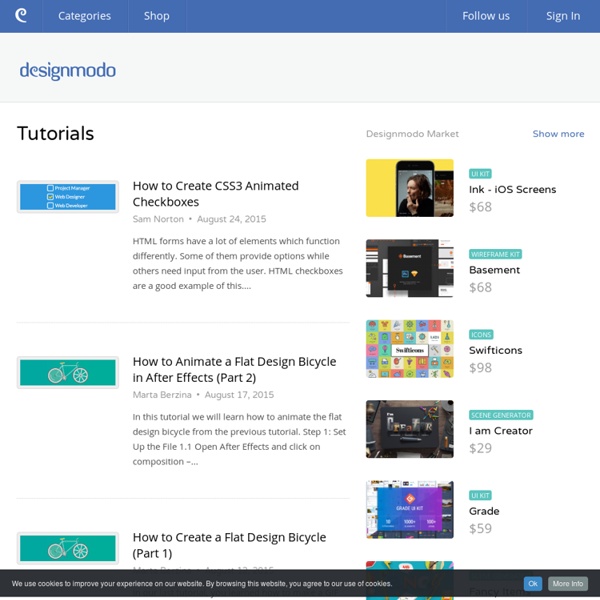The width and height of the screenshot is (600, 600).
Task: Click the ICONS tag
Action: pos(481,334)
